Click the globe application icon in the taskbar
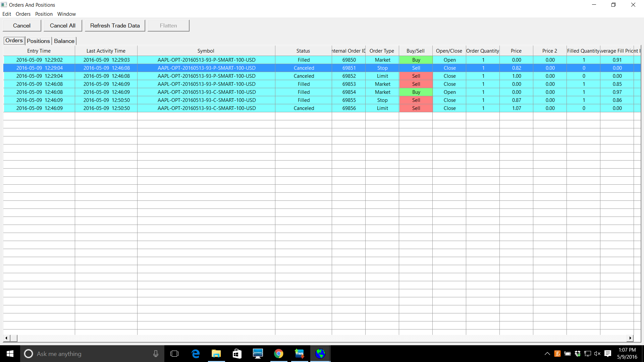The width and height of the screenshot is (644, 362). tap(320, 354)
